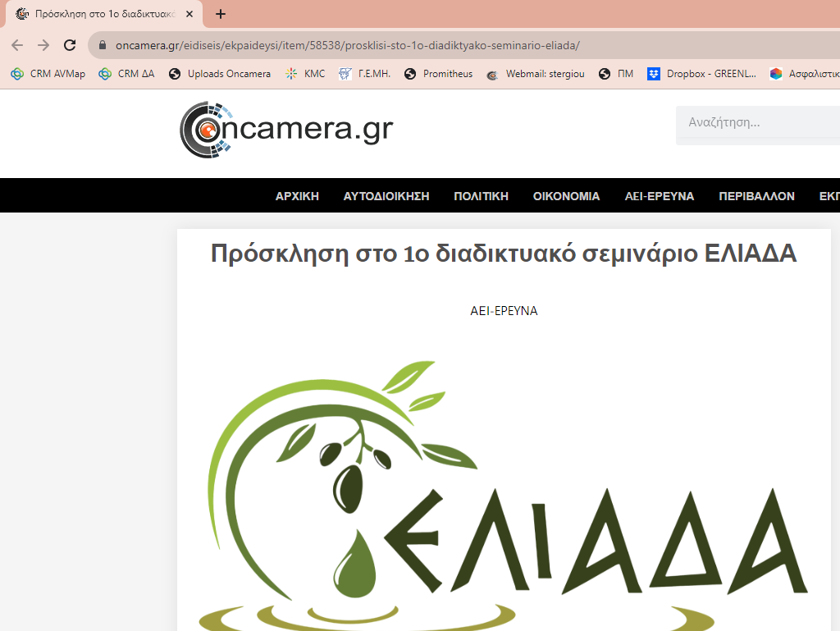840x631 pixels.
Task: Open the ΠΕΡΙΒΑΛΛΟΝ menu section
Action: tap(756, 196)
